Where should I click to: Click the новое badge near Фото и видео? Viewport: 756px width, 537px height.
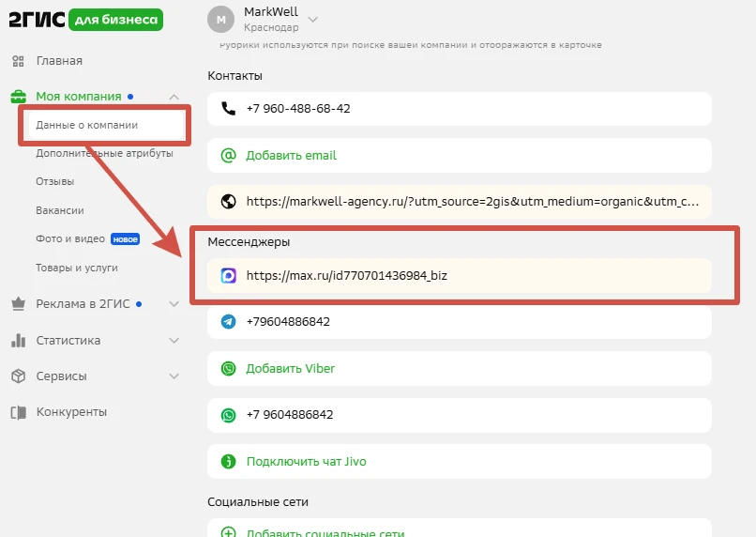126,239
